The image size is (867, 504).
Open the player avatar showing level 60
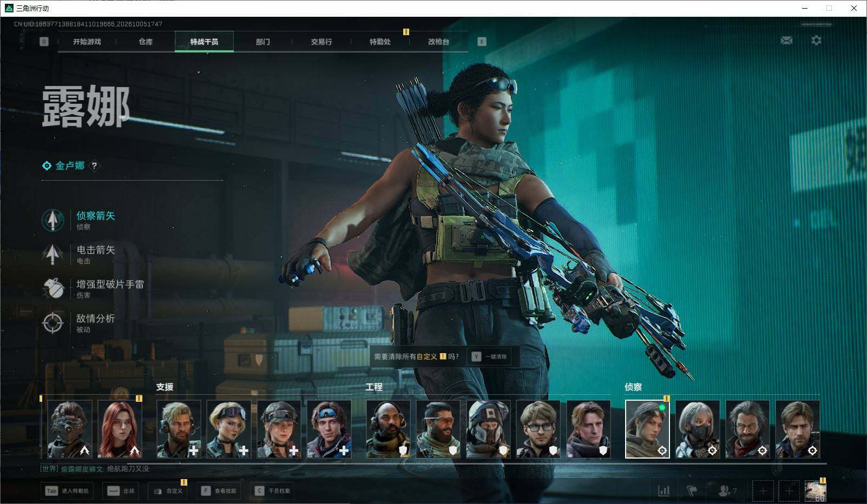point(816,491)
